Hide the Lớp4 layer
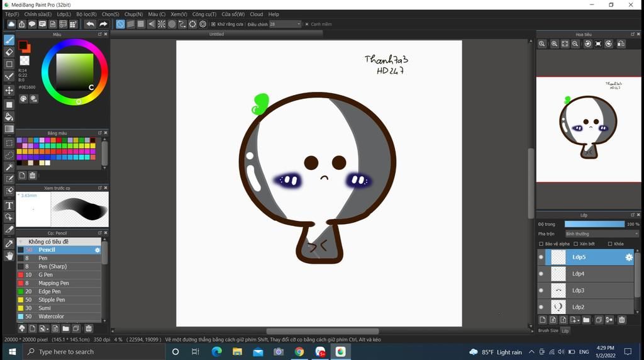644x360 pixels. (x=541, y=274)
